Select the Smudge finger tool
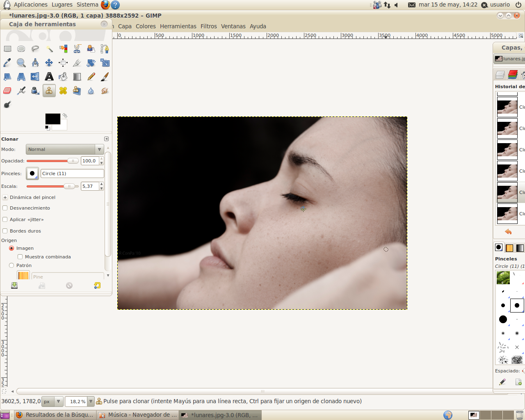The height and width of the screenshot is (420, 525). [x=105, y=91]
